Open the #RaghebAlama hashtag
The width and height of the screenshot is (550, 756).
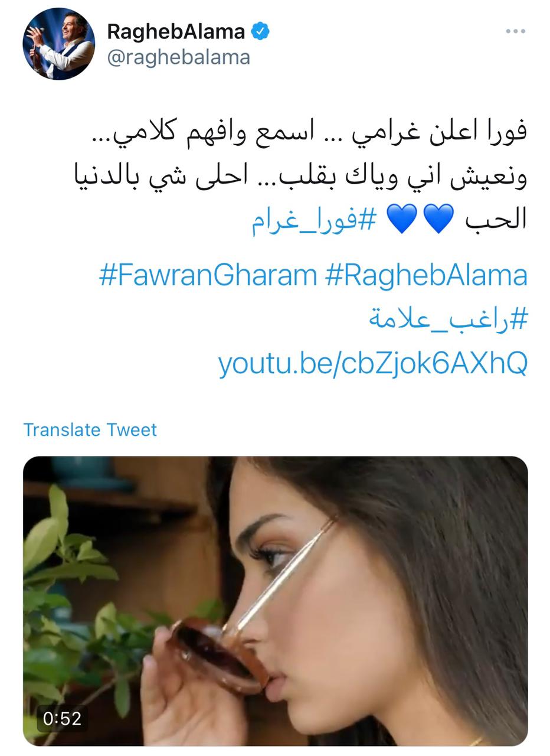426,276
